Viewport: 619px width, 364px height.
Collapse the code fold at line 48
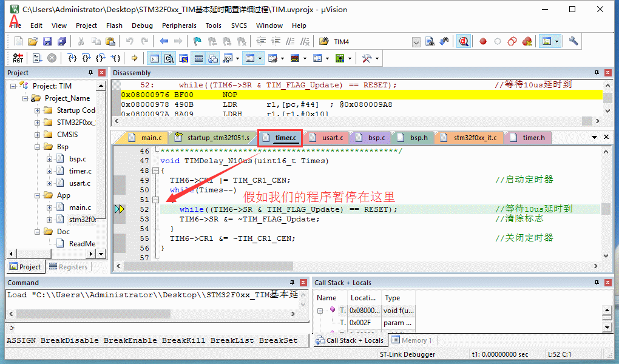[155, 170]
